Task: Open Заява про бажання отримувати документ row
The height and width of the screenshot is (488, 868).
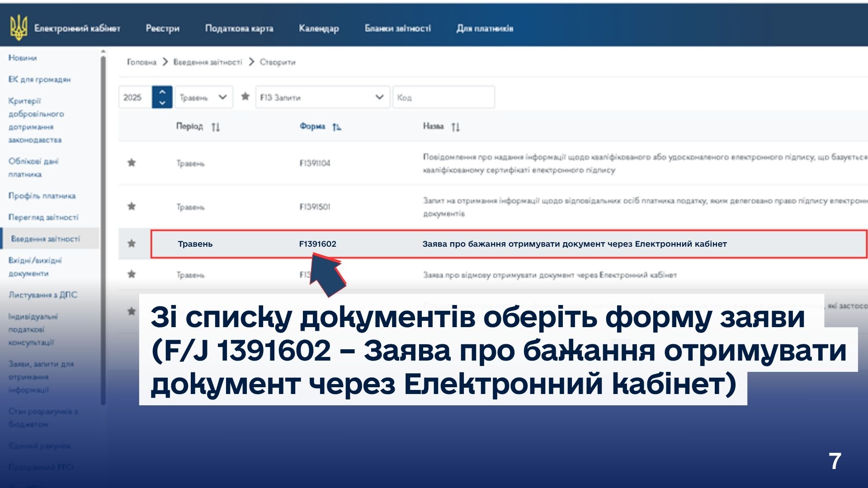Action: 509,244
